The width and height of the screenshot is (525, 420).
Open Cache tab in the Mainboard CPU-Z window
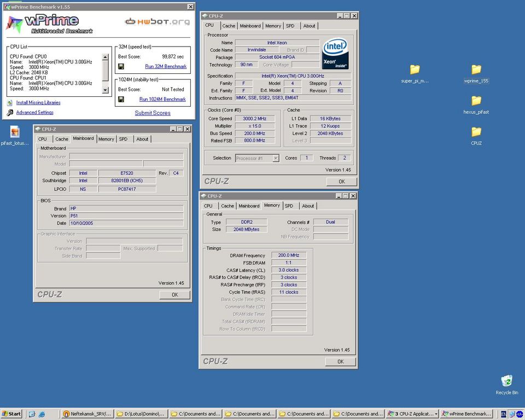[62, 139]
